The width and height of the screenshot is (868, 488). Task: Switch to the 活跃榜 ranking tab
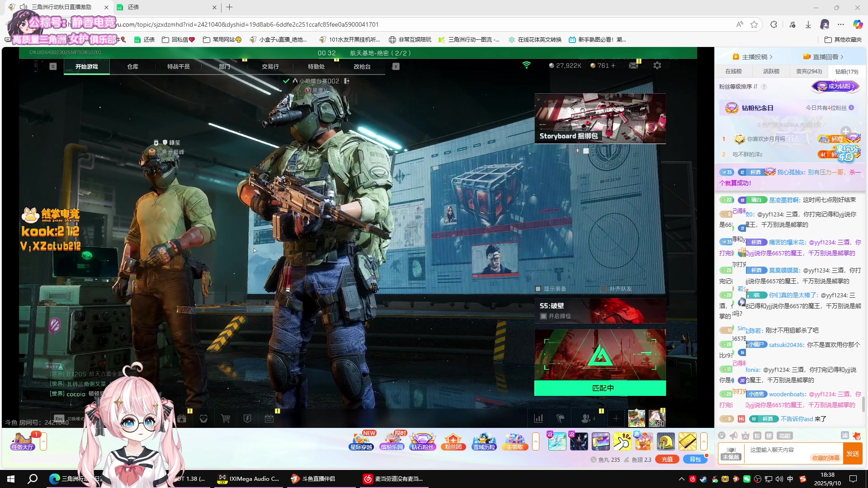771,71
